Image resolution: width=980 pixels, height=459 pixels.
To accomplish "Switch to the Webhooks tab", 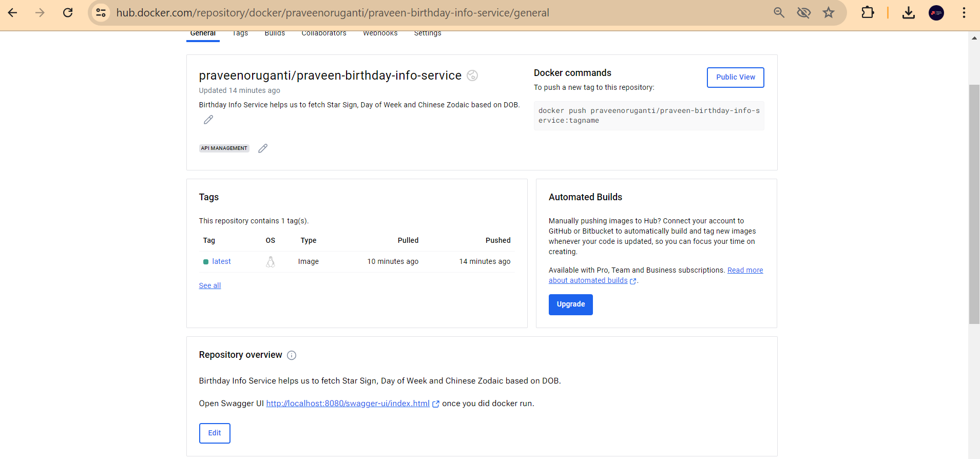I will pyautogui.click(x=380, y=34).
